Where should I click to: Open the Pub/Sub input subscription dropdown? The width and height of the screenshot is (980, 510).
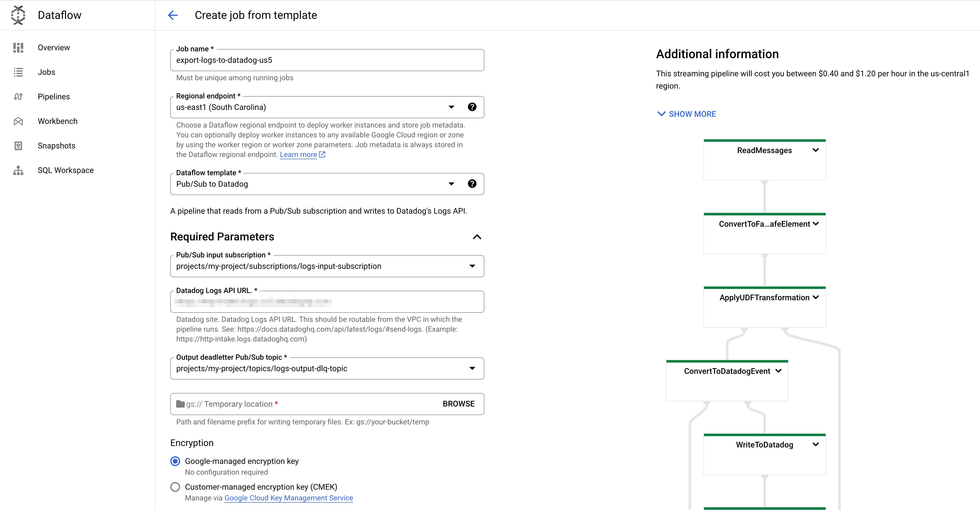pos(472,266)
